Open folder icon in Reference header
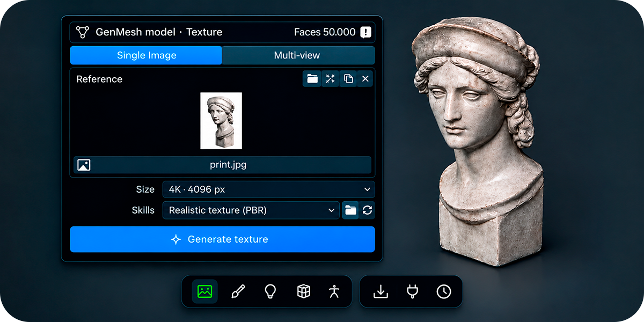Screen dimensions: 644x322 tap(312, 79)
